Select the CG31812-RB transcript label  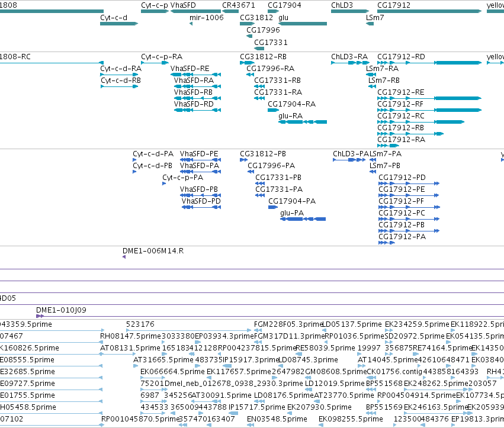[263, 57]
